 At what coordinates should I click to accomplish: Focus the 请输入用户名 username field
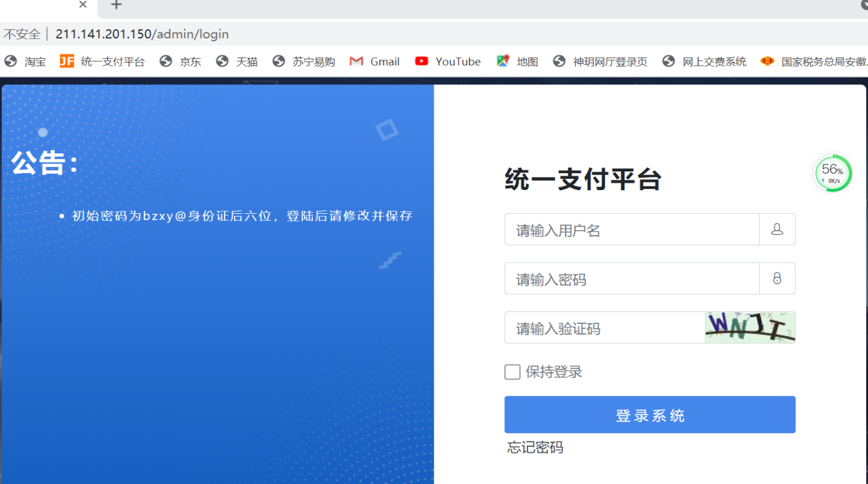pos(631,229)
